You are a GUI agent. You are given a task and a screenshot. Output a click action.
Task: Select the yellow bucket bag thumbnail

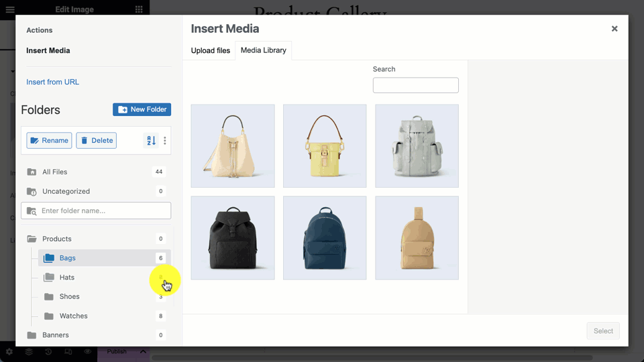[x=325, y=146]
